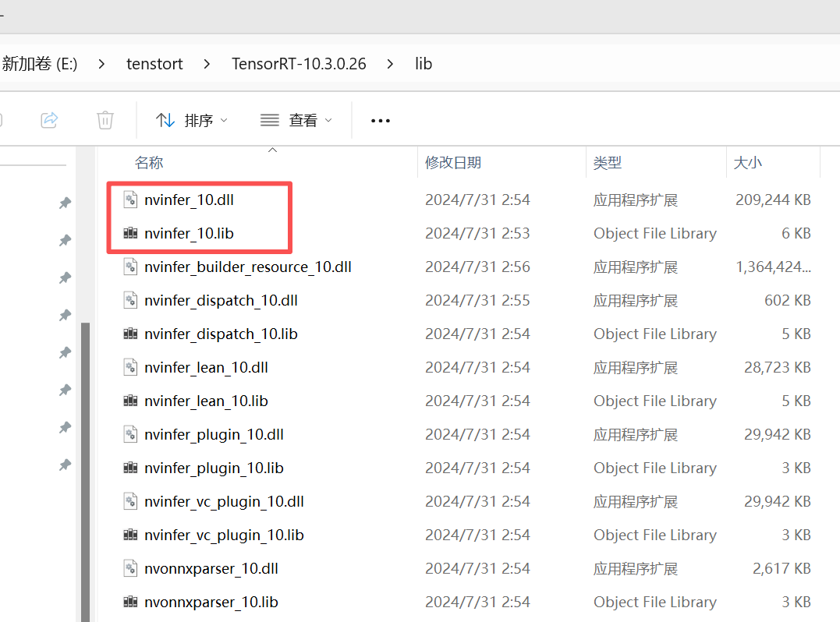Click date 2024/7/31 2:55 cell

point(477,300)
